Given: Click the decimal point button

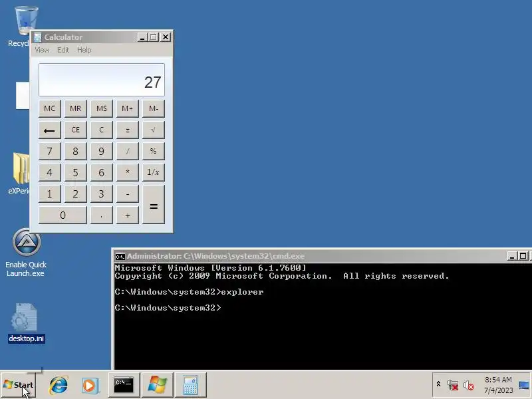Looking at the screenshot, I should point(102,215).
